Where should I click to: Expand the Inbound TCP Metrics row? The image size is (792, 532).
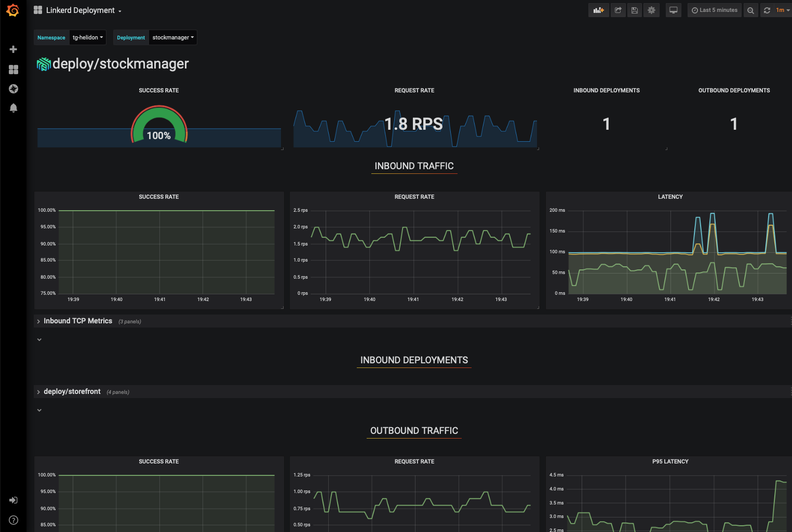point(78,321)
